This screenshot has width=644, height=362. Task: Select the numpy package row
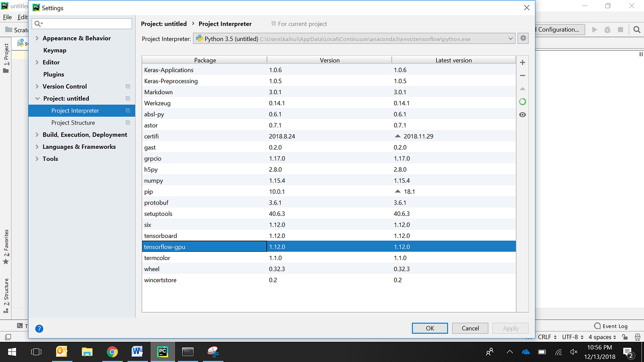pos(329,181)
